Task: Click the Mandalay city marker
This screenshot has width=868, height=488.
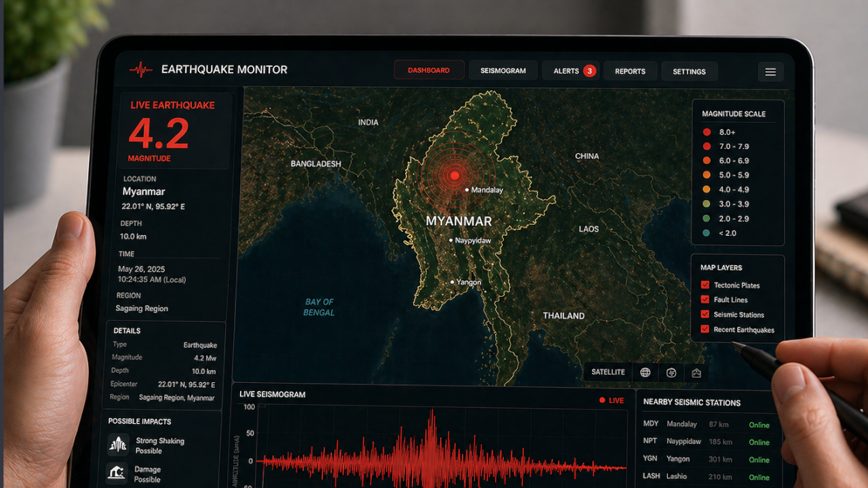Action: 467,190
